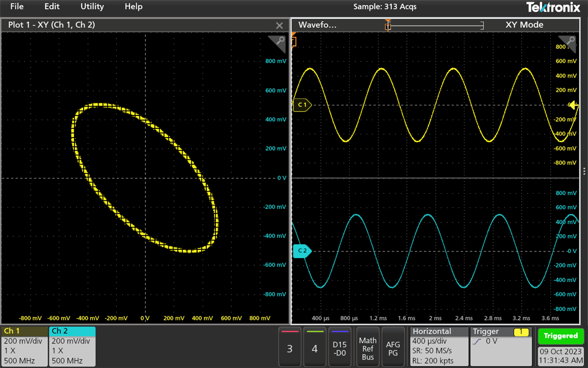Open the Horizontal settings badge
The image size is (588, 368).
coord(439,346)
